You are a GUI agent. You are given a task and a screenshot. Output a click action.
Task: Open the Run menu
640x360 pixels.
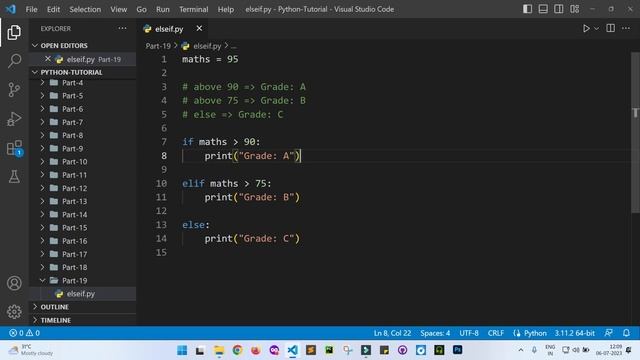pos(162,9)
